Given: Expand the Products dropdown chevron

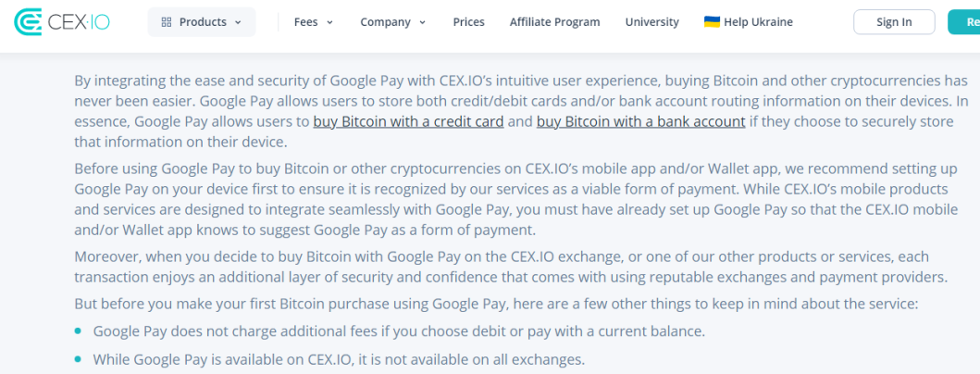Looking at the screenshot, I should pos(238,22).
